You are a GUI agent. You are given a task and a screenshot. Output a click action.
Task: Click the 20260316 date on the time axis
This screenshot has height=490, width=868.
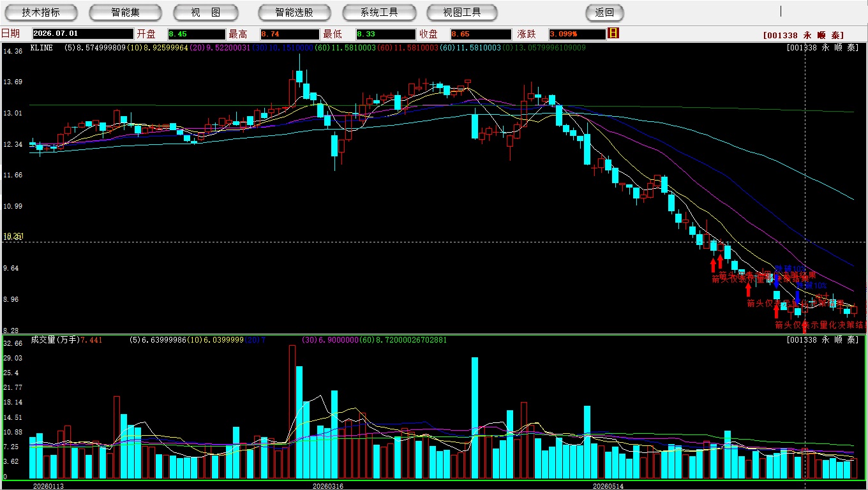point(328,486)
